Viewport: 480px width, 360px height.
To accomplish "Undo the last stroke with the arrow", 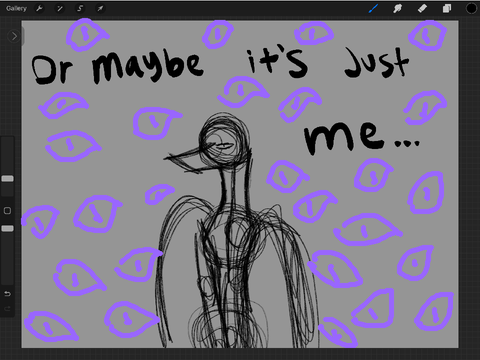I will (x=7, y=294).
